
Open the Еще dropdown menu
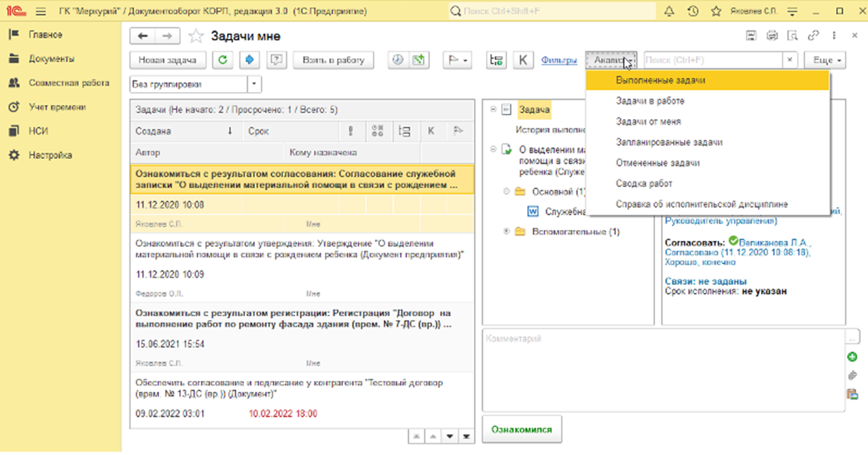825,60
